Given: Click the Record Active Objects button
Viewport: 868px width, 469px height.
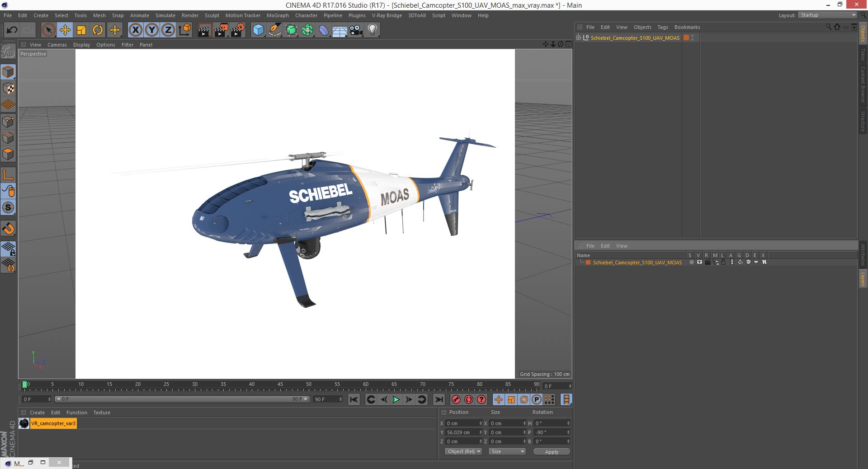Looking at the screenshot, I should [456, 399].
